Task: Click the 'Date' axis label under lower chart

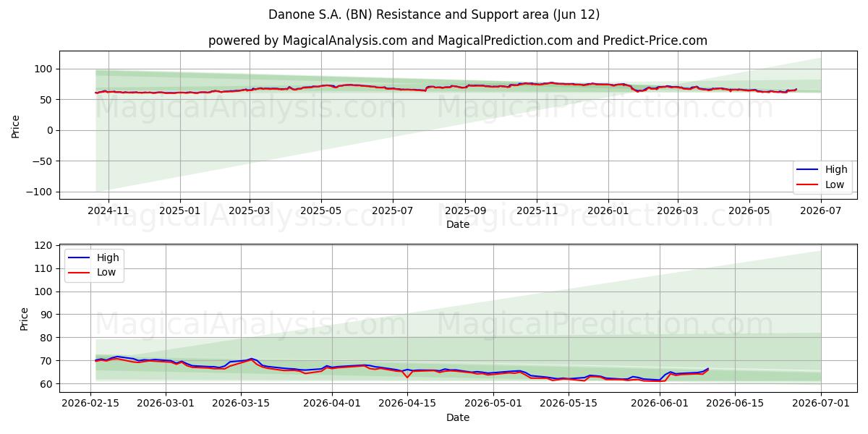Action: tap(458, 417)
